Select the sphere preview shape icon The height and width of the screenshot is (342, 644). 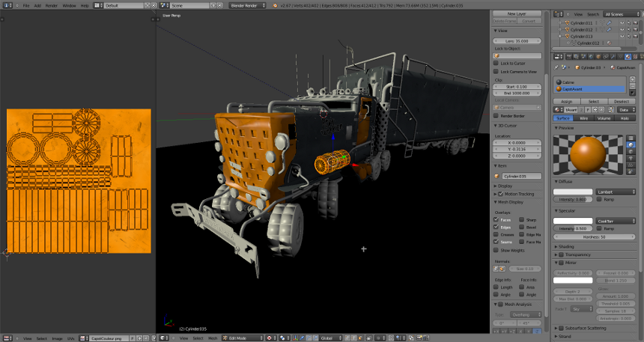pyautogui.click(x=631, y=144)
